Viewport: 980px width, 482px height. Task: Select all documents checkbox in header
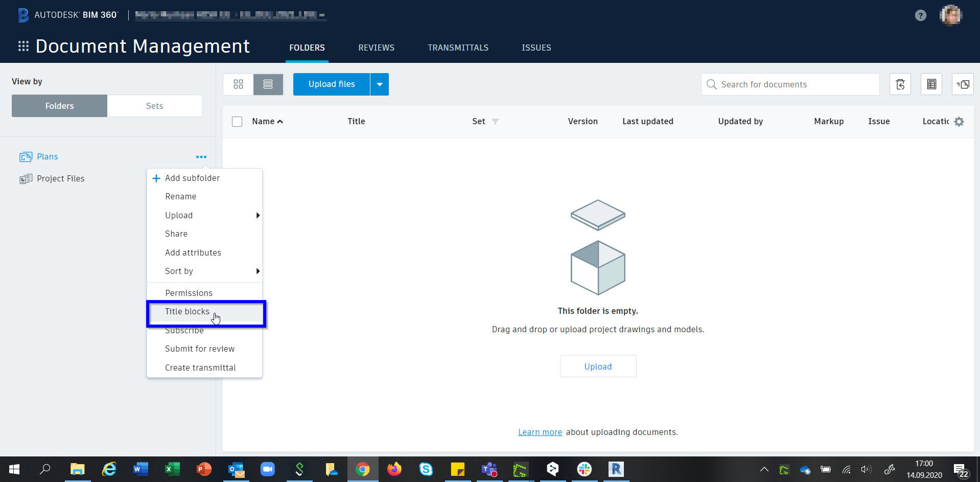[x=237, y=122]
